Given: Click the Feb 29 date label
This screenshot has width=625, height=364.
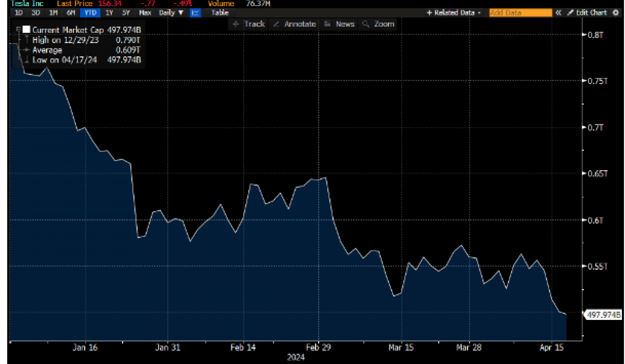Looking at the screenshot, I should 318,347.
